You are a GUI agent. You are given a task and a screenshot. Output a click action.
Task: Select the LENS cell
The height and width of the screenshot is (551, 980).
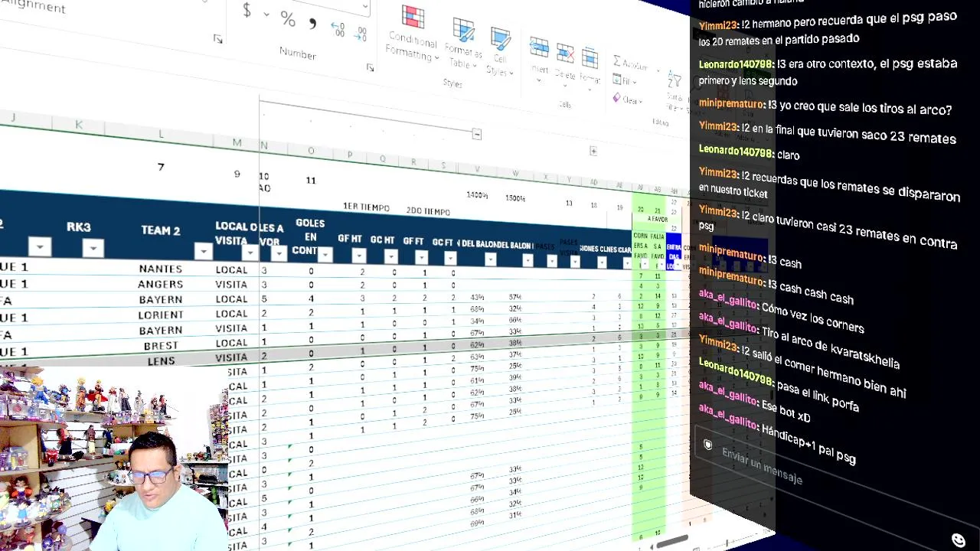click(161, 360)
